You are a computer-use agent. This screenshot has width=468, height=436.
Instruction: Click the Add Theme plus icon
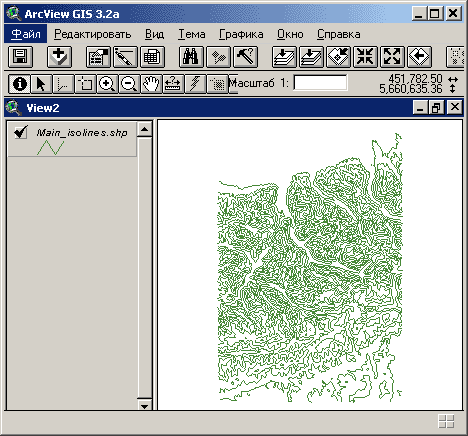click(x=59, y=57)
